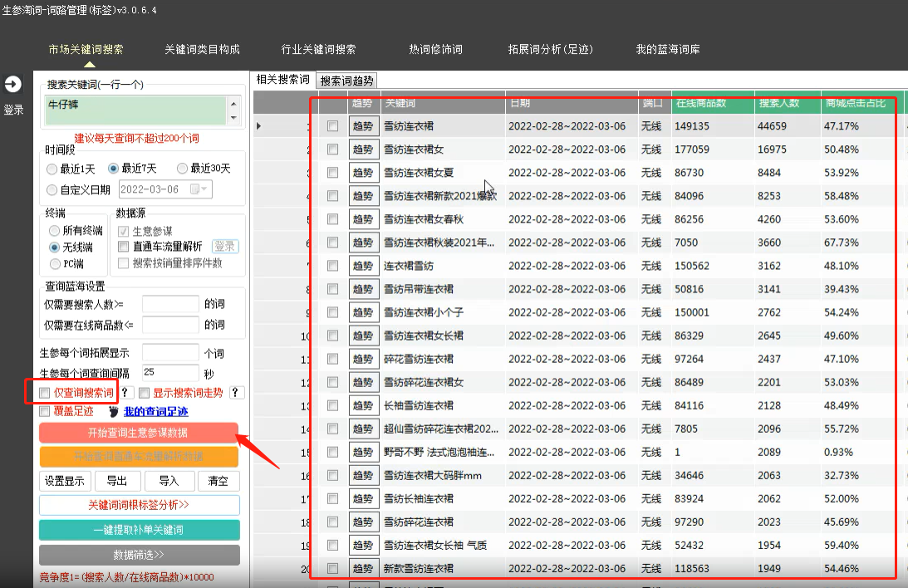Image resolution: width=908 pixels, height=588 pixels.
Task: Click the footprints icon beside 我的查询足迹
Action: click(114, 411)
